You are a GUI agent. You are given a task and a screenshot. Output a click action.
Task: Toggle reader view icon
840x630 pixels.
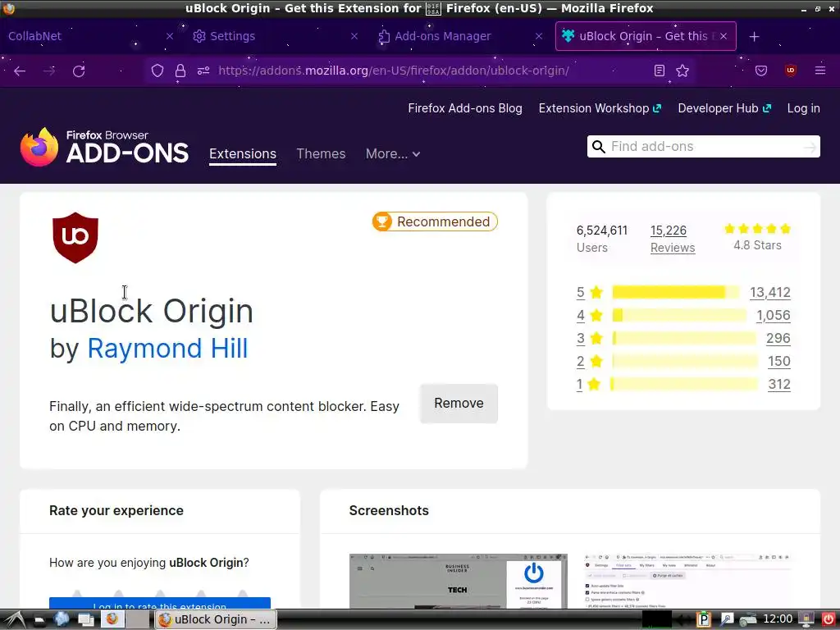pos(660,71)
